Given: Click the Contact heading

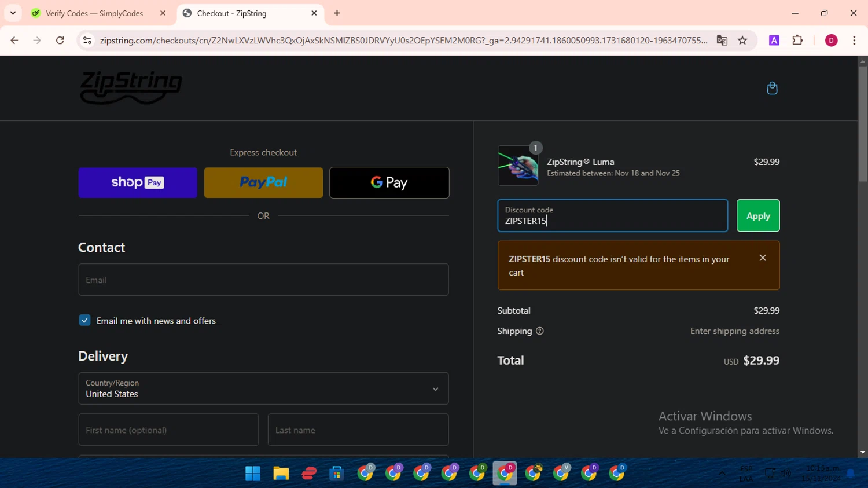Looking at the screenshot, I should coord(102,247).
